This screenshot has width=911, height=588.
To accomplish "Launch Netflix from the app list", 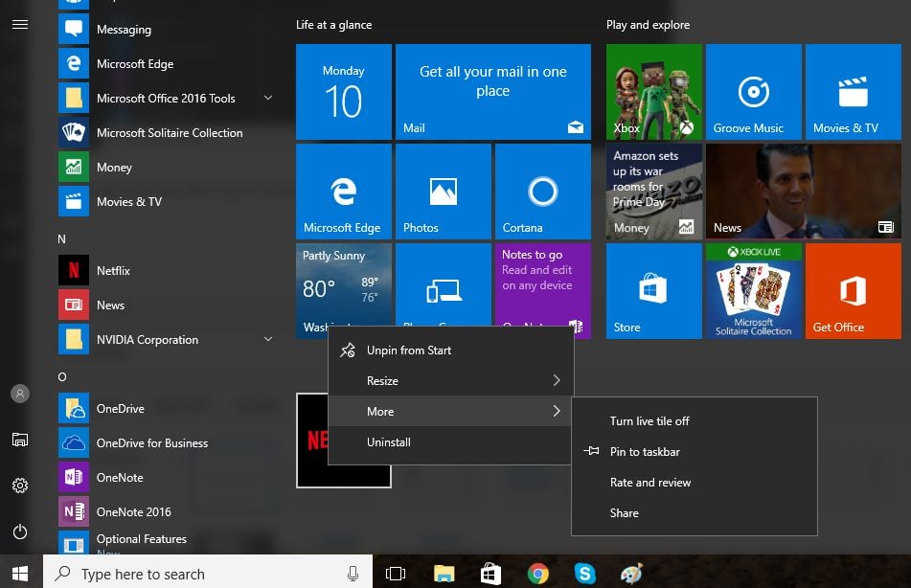I will click(x=166, y=271).
